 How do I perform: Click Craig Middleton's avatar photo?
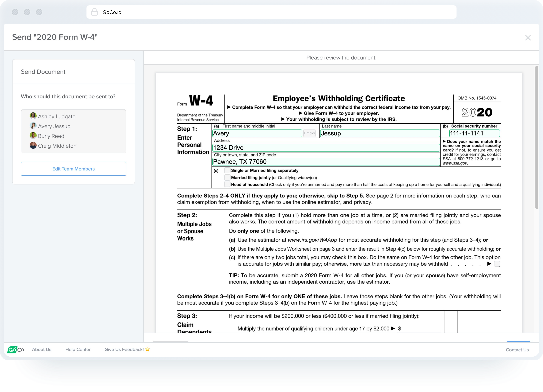(33, 146)
